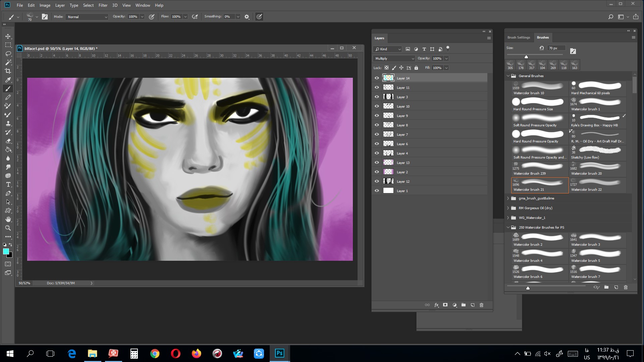Select the Magic Wand tool
644x362 pixels.
coord(8,62)
